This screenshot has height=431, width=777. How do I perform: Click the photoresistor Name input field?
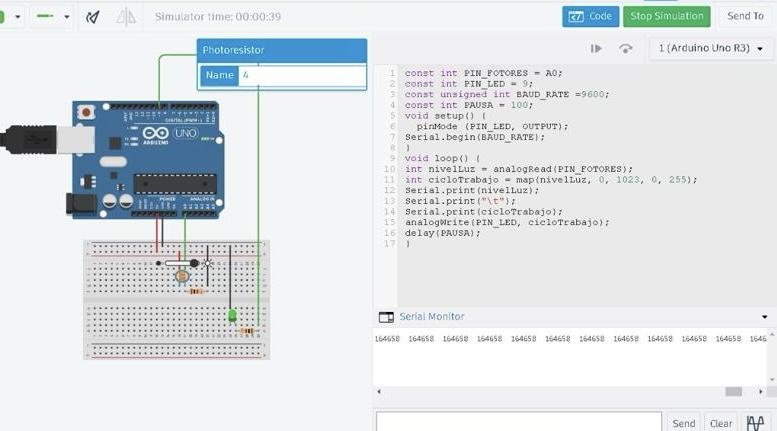(301, 75)
